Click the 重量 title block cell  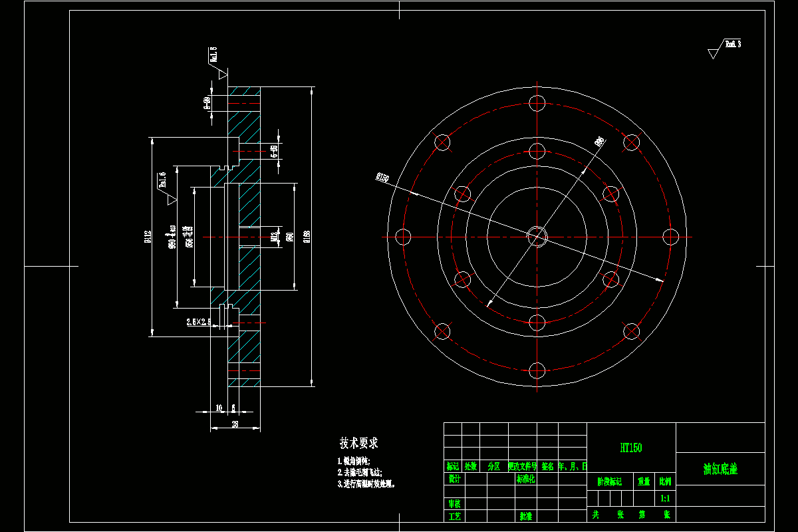point(644,481)
